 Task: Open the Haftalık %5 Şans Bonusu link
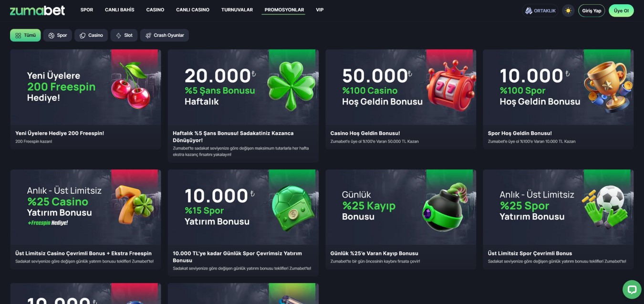(x=233, y=136)
